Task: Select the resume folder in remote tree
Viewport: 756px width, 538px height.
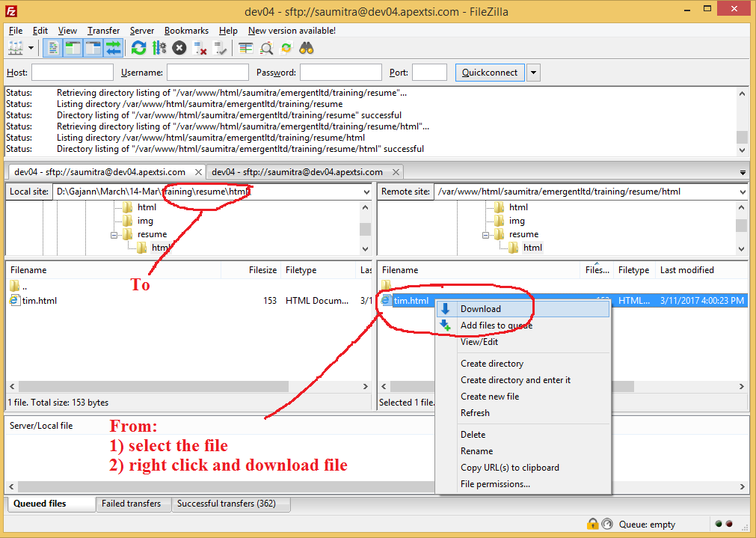Action: [x=523, y=234]
